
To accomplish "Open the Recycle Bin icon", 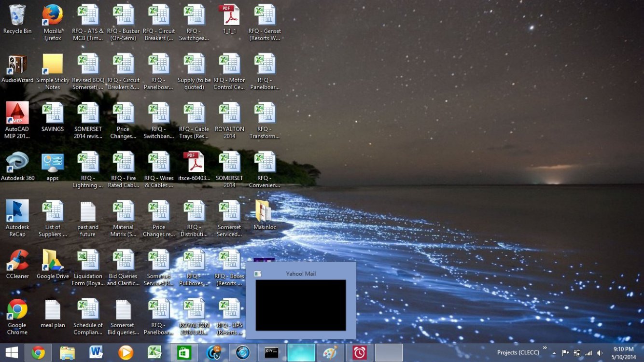I will [x=17, y=20].
